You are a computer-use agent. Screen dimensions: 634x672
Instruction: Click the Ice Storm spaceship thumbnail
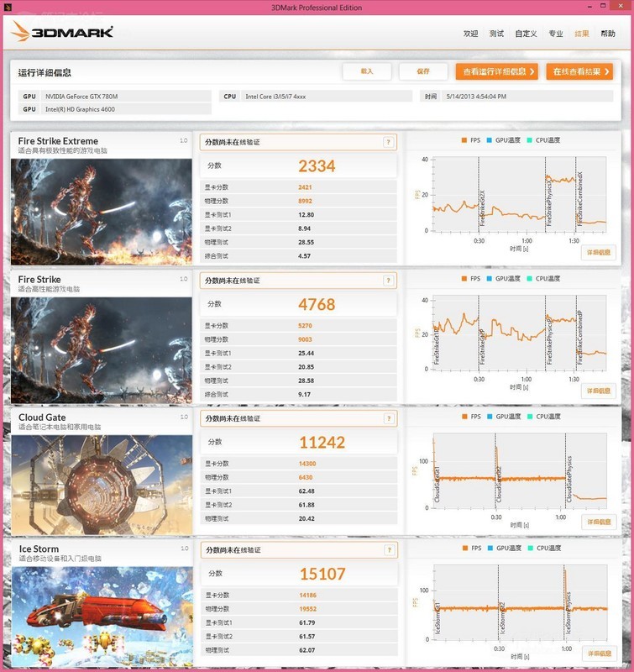102,617
